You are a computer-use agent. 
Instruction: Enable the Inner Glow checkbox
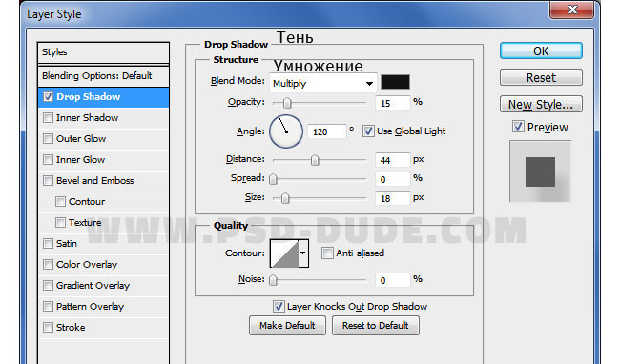(x=49, y=159)
